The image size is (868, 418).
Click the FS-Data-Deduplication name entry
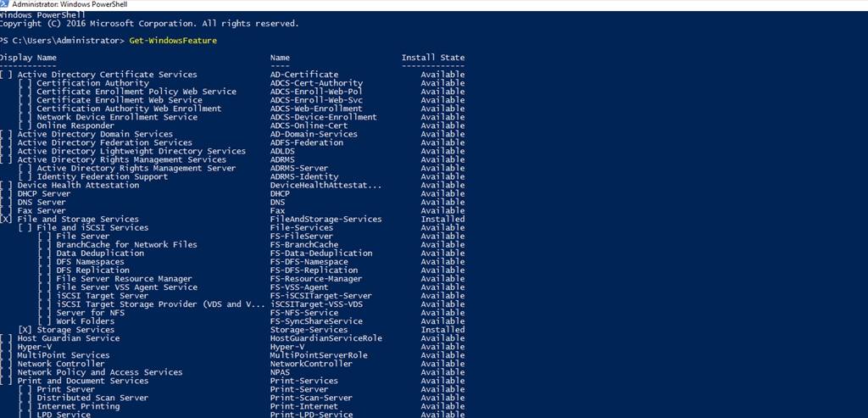click(x=321, y=253)
